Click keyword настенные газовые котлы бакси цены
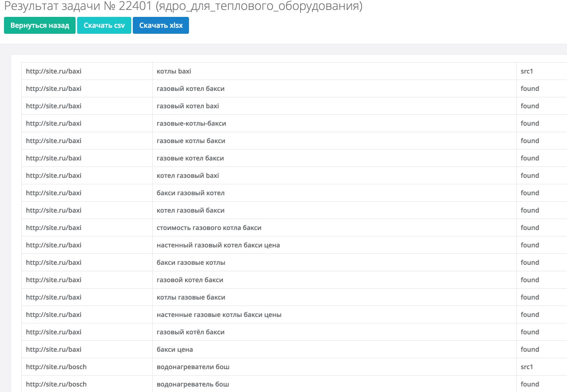The width and height of the screenshot is (567, 392). 219,314
